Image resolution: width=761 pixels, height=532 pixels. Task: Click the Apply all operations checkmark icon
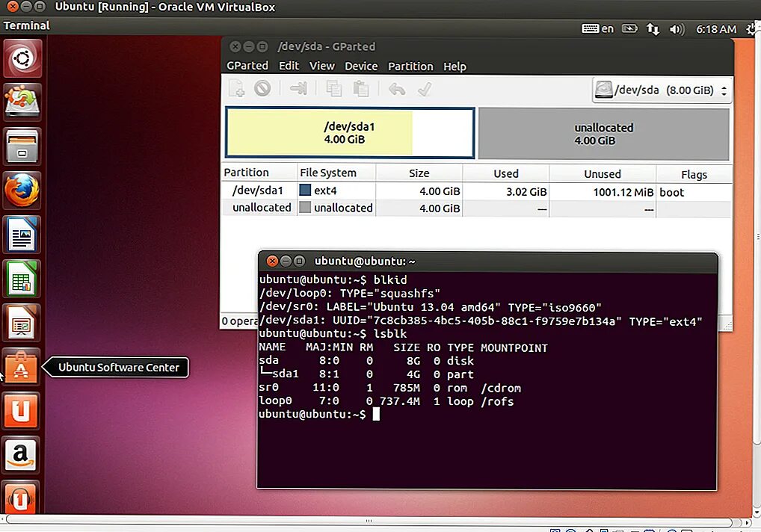click(x=424, y=89)
